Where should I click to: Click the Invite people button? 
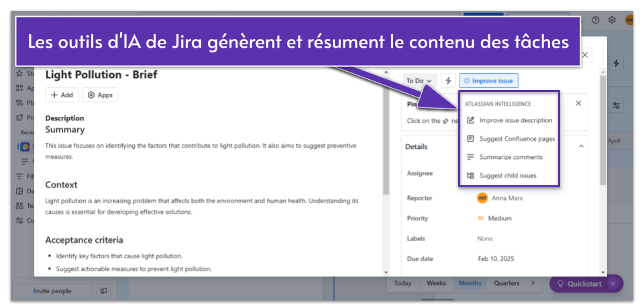tap(52, 291)
